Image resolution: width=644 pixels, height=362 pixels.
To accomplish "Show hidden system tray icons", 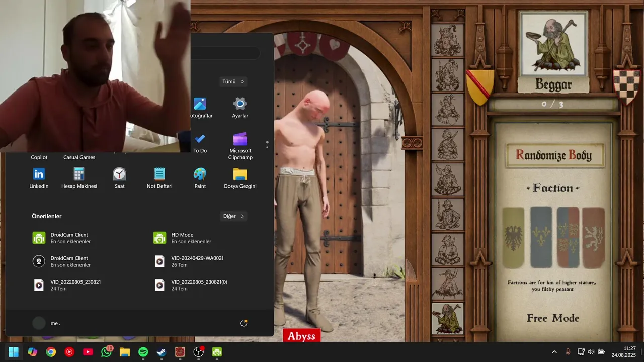I will [554, 352].
